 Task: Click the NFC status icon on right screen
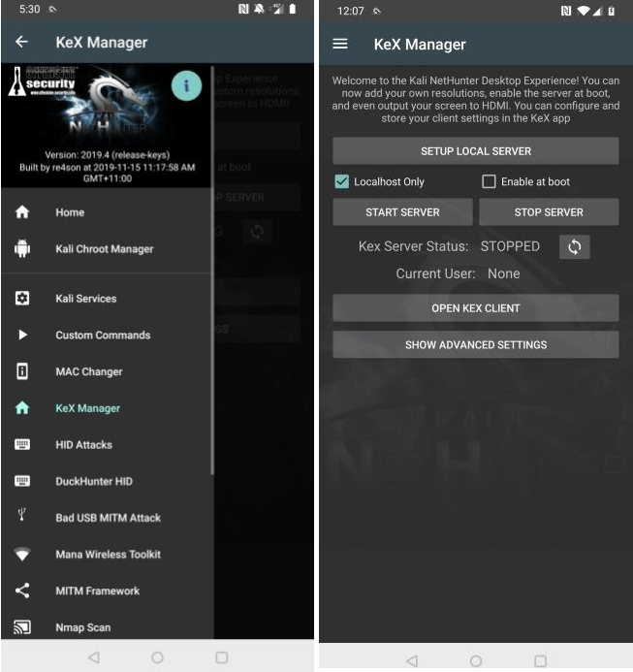(x=566, y=11)
